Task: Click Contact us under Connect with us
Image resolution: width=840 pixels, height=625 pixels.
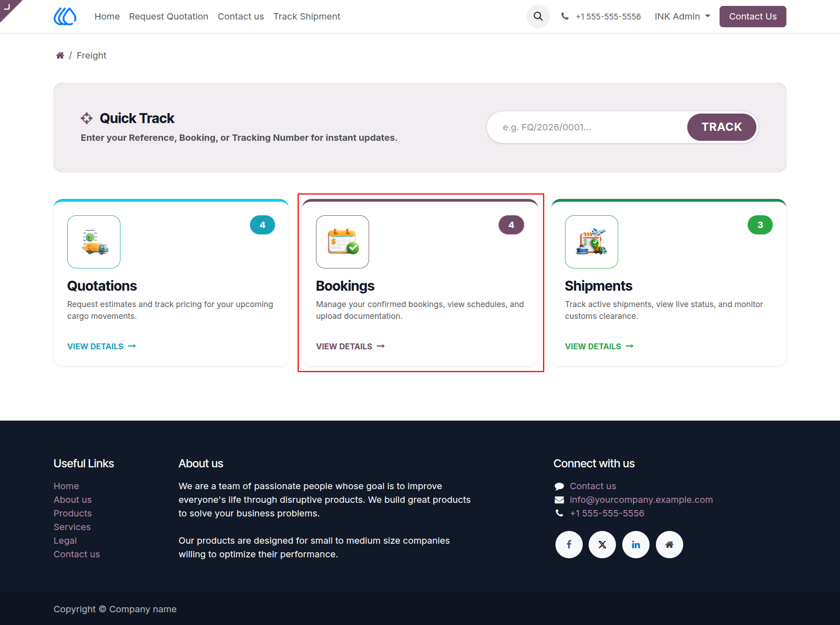Action: tap(593, 486)
